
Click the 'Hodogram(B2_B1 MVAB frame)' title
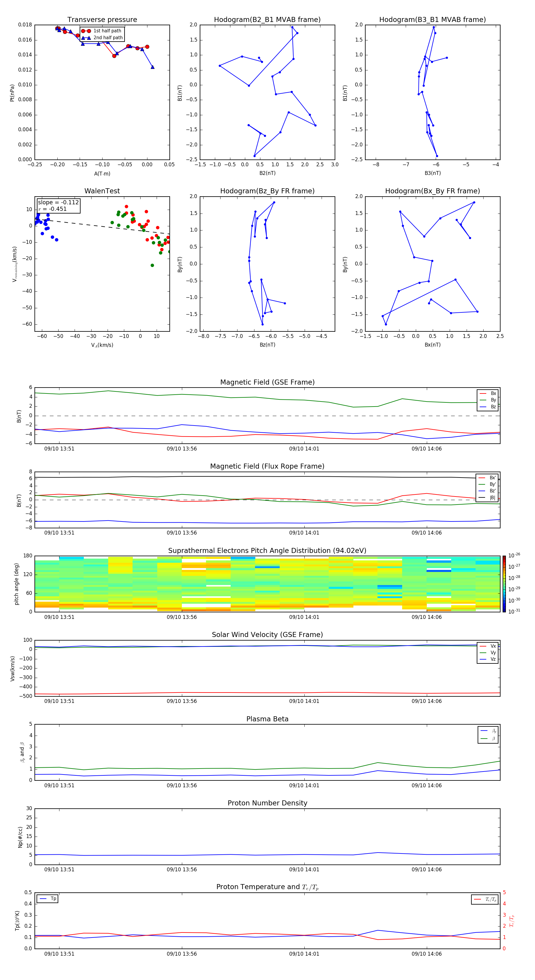[x=267, y=19]
